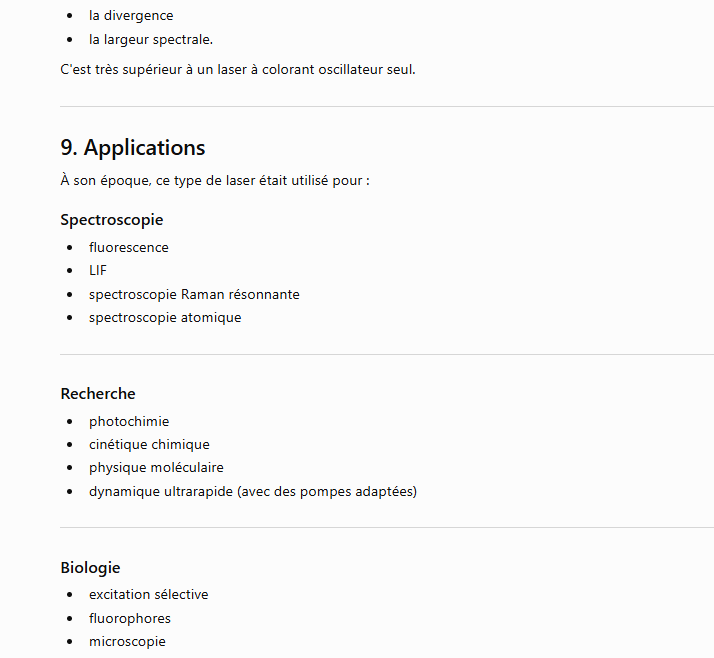Select the 'excitation sélective' list item

coord(148,594)
